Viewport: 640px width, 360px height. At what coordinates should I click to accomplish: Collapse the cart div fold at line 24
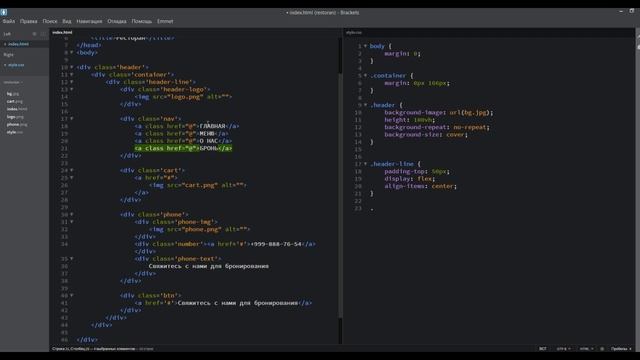pyautogui.click(x=72, y=170)
